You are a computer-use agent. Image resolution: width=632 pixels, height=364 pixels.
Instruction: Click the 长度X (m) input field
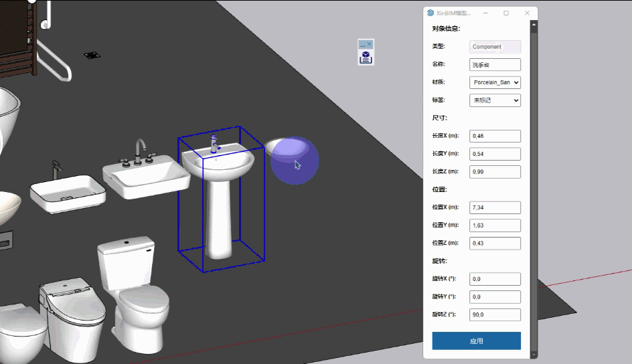[495, 136]
